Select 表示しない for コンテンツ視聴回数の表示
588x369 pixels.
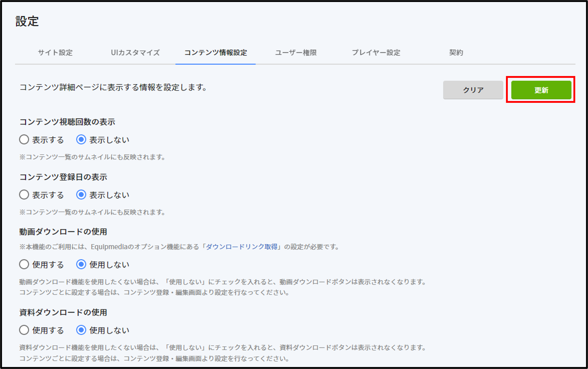pos(81,140)
